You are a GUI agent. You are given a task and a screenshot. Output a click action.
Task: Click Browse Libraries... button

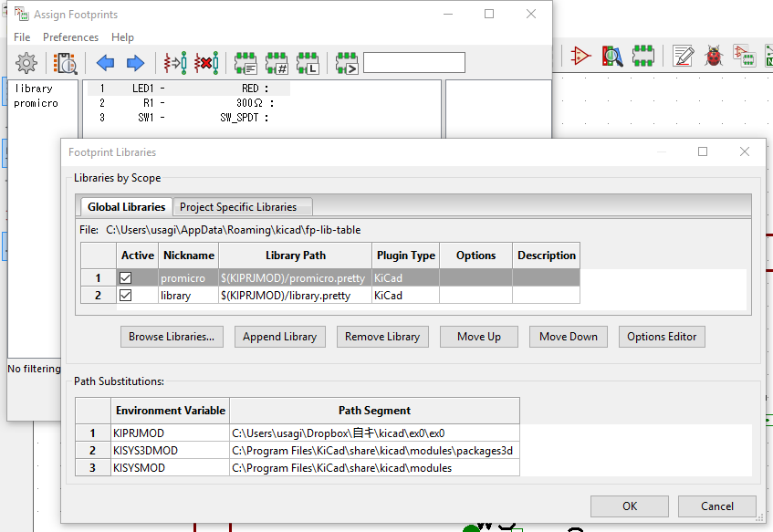click(x=172, y=337)
